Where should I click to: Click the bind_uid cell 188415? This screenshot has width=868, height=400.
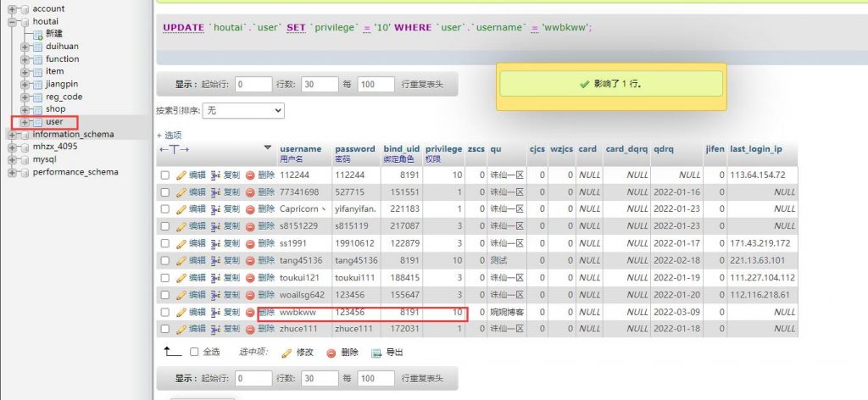point(404,278)
